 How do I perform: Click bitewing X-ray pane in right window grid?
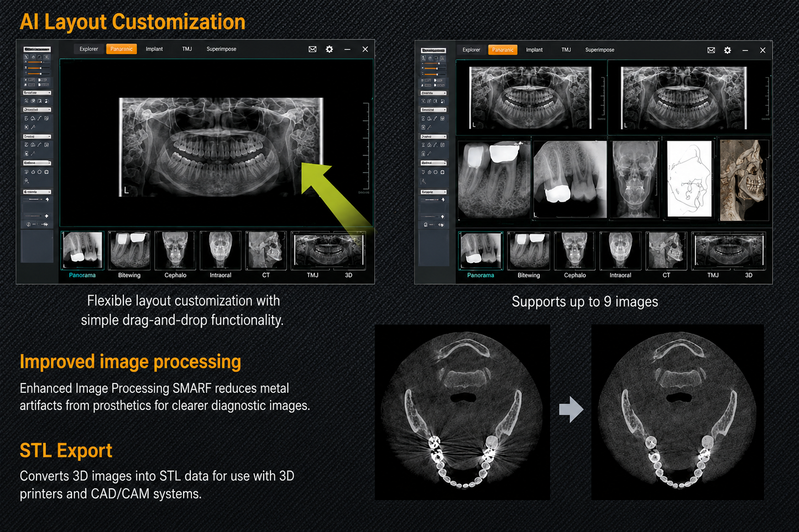point(494,180)
